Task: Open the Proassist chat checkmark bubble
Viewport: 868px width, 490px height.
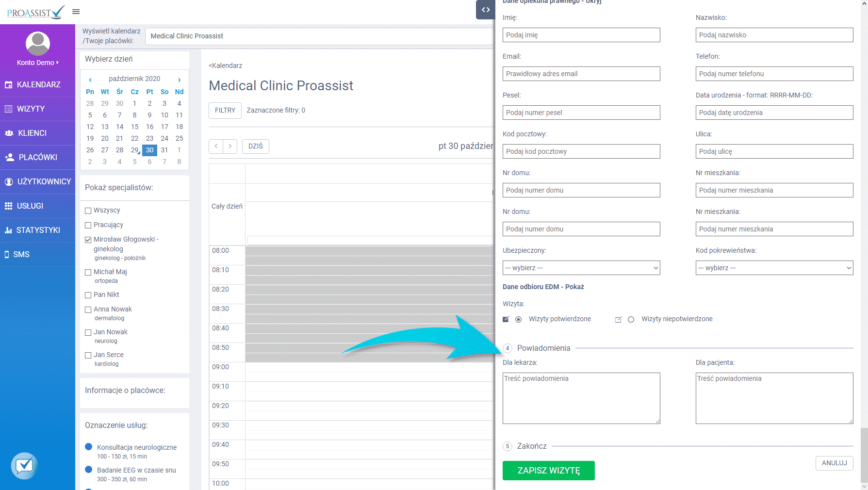Action: pos(24,466)
